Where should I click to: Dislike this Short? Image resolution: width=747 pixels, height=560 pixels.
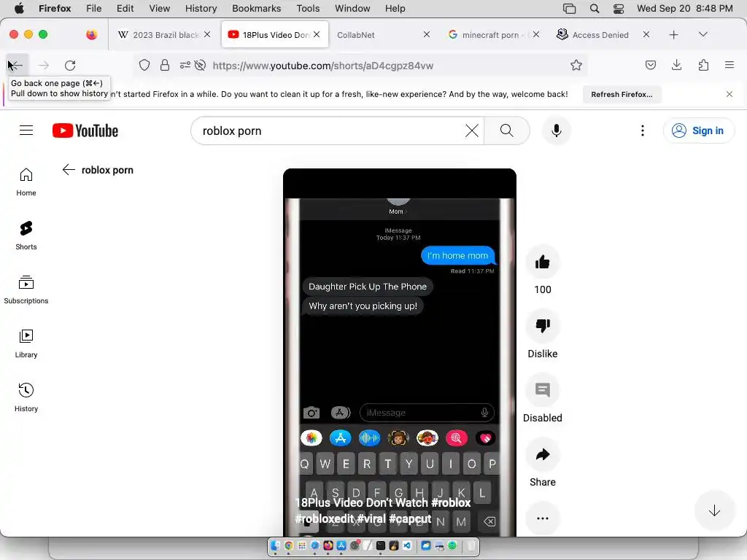coord(542,326)
